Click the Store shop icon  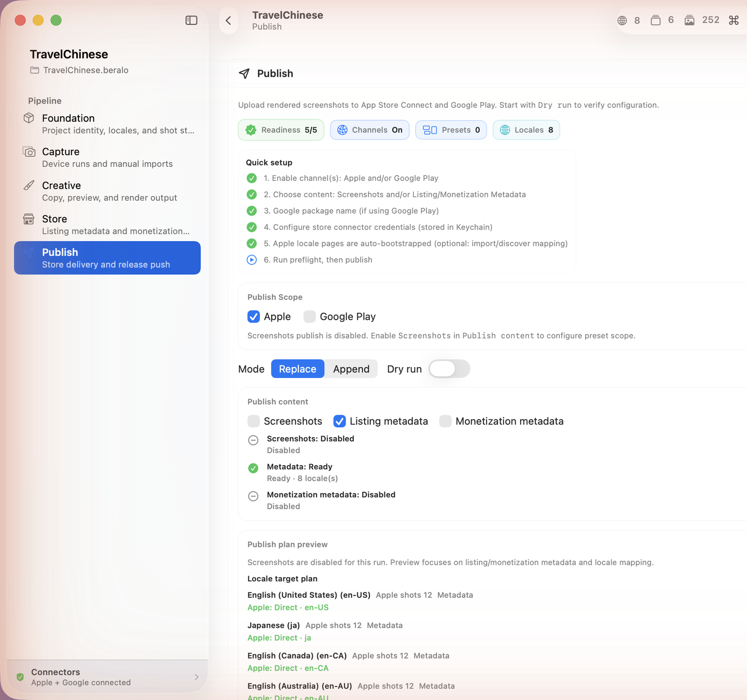pos(29,219)
